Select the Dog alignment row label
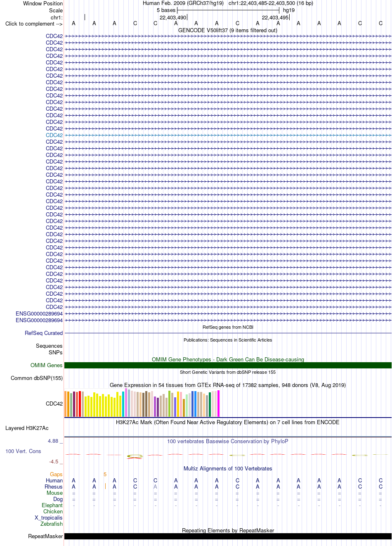The height and width of the screenshot is (546, 392). pyautogui.click(x=58, y=499)
